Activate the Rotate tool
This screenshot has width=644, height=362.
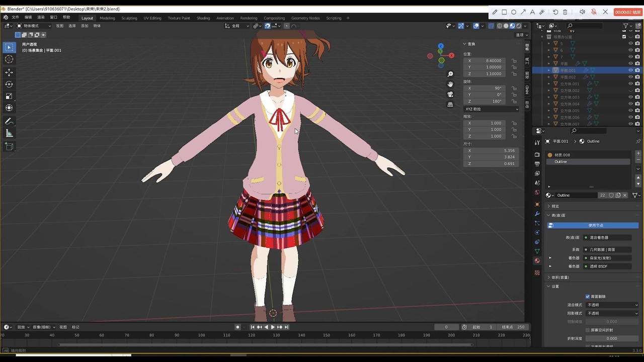pos(9,84)
